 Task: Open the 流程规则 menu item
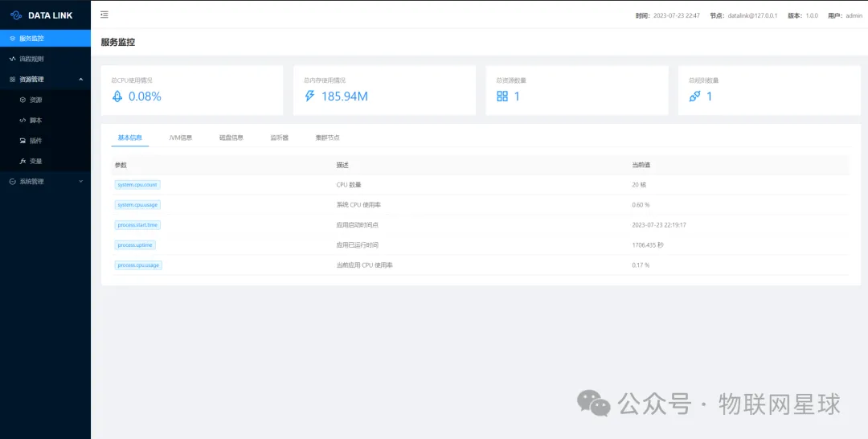[32, 59]
